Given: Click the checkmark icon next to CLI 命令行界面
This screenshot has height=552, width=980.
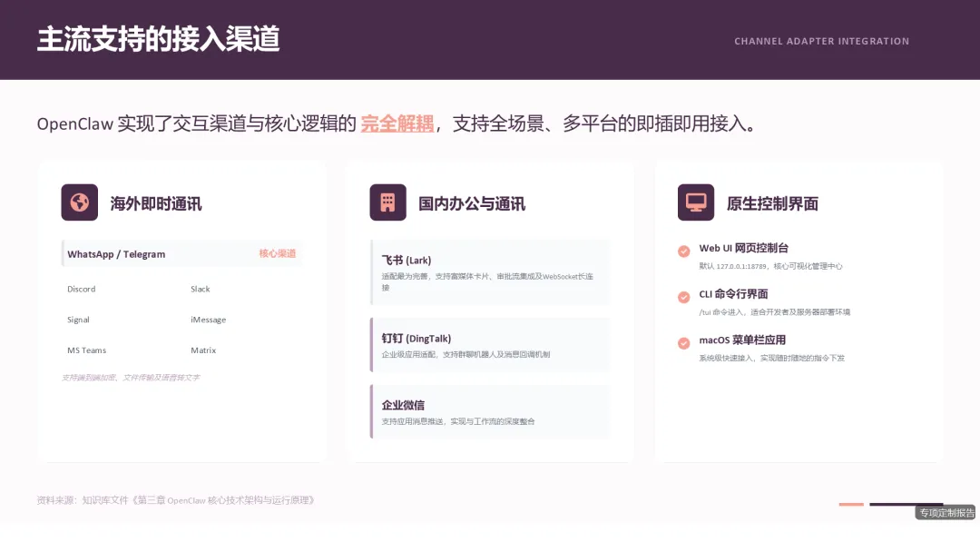Looking at the screenshot, I should click(684, 297).
